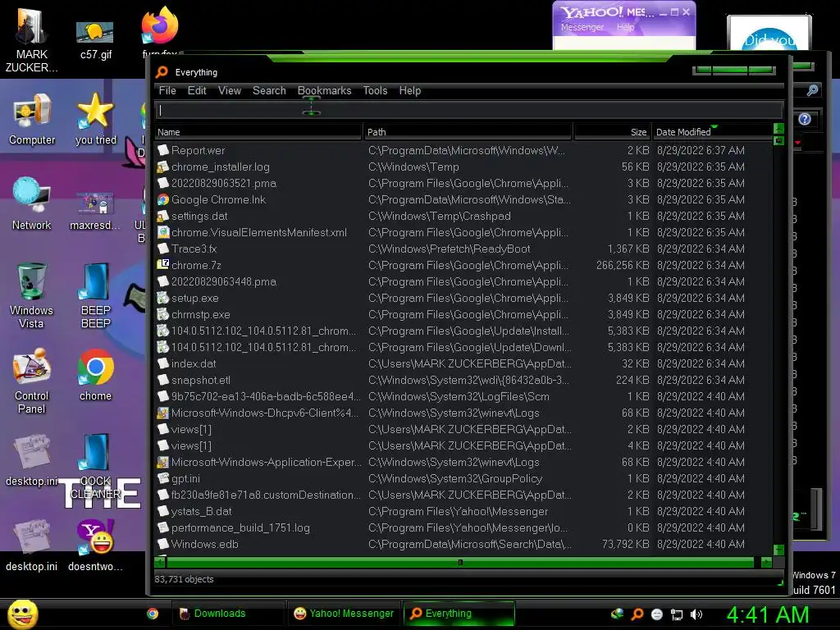The image size is (840, 630).
Task: Sort results by the Size column header
Action: tap(612, 132)
